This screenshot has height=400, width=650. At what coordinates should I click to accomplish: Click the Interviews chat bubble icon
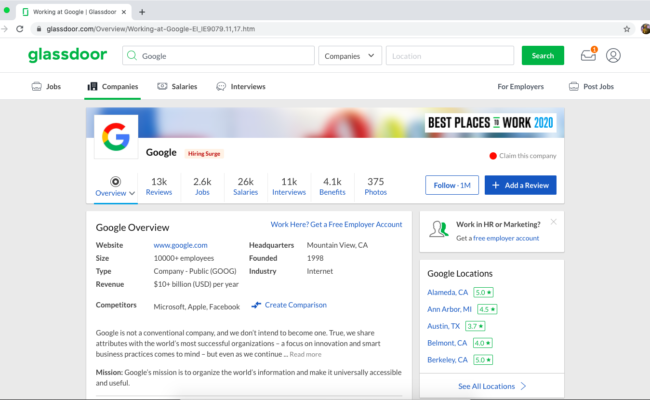coord(221,86)
